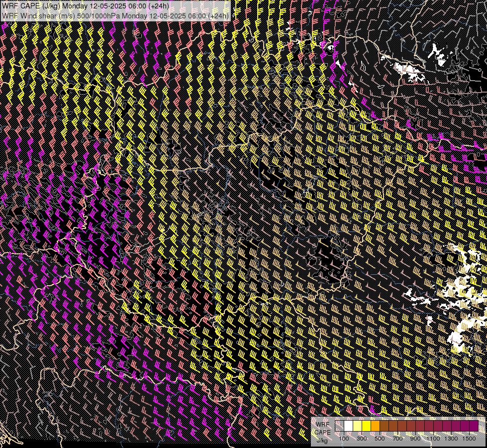Click the legend value 1100

click(433, 439)
